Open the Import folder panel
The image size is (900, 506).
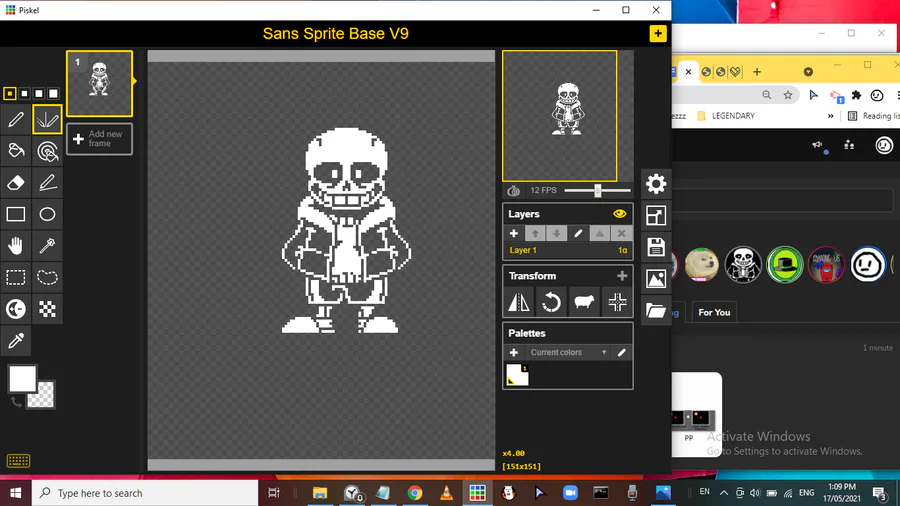655,310
